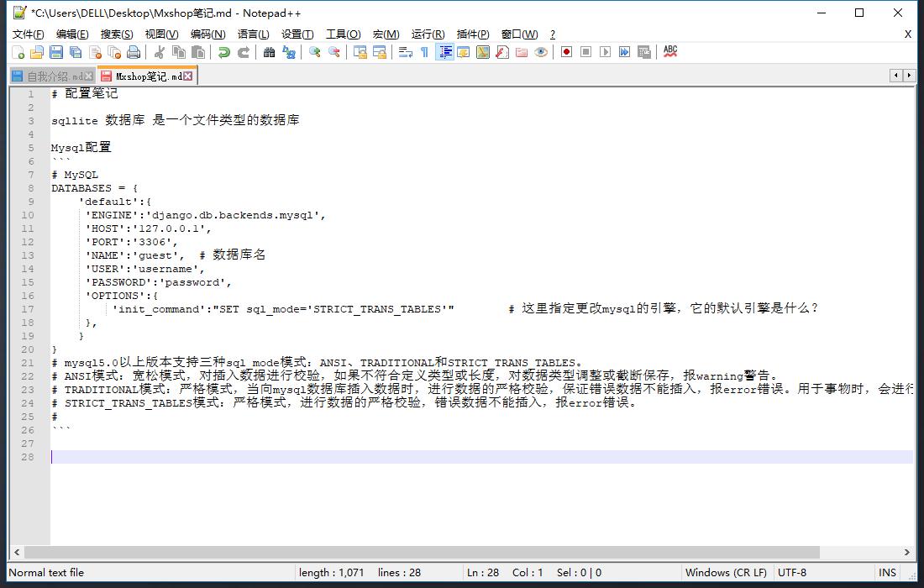This screenshot has height=588, width=924.
Task: Open the spell check (ABC) icon
Action: pyautogui.click(x=669, y=52)
